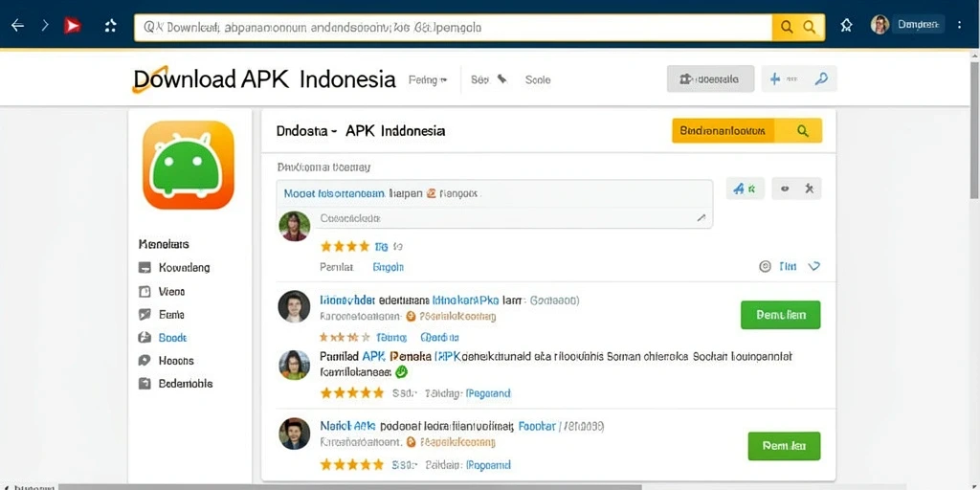Screen dimensions: 980x490
Task: Click the third reviewer avatar in orange top
Action: point(294,365)
